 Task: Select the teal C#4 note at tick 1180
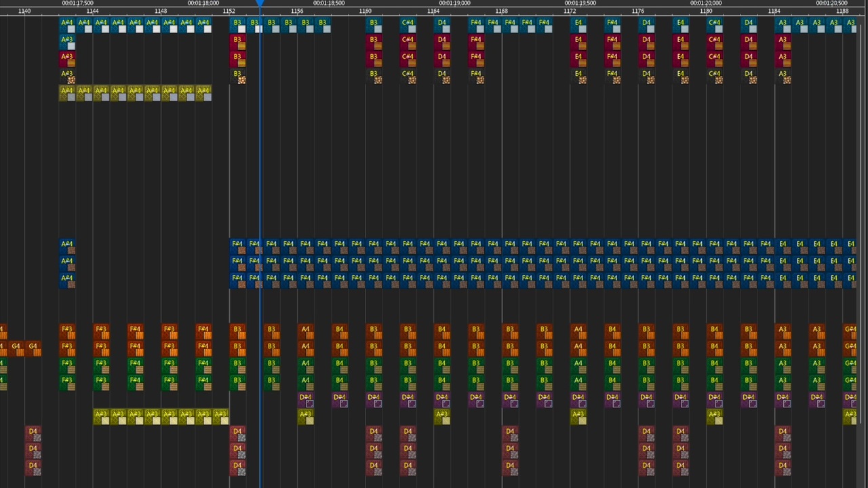pyautogui.click(x=714, y=26)
